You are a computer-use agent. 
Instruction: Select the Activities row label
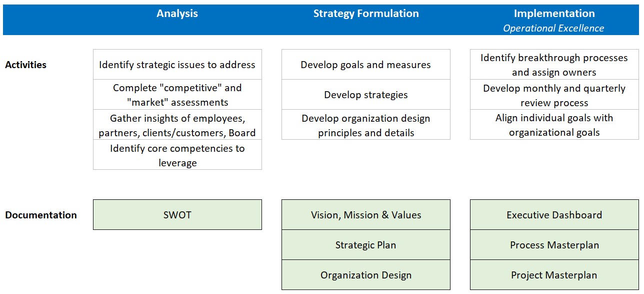point(25,65)
